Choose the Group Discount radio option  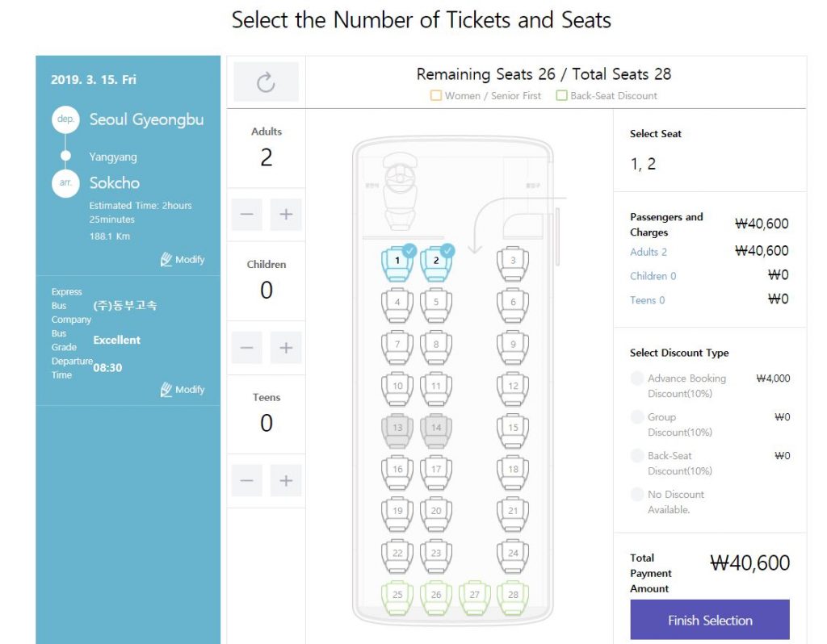[x=637, y=417]
